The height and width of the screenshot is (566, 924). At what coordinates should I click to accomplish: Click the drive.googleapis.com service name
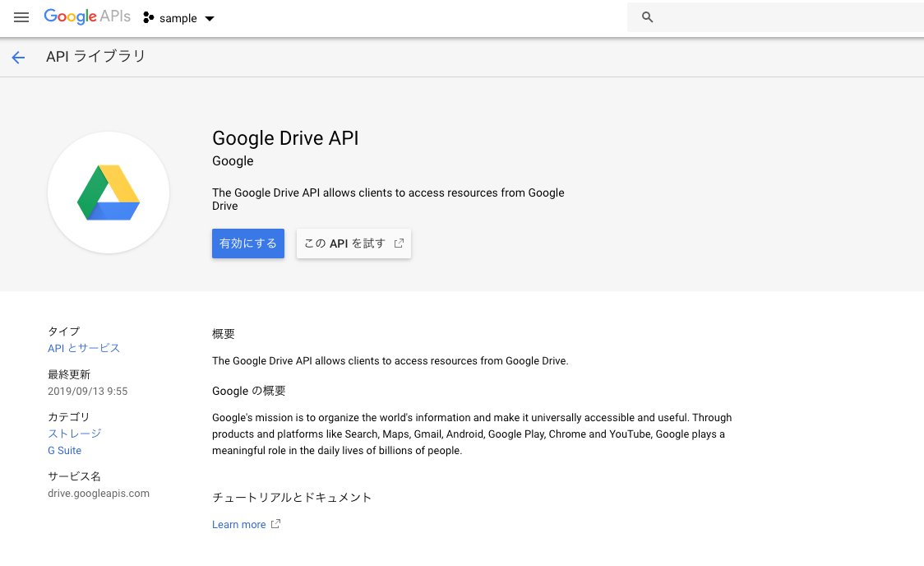pyautogui.click(x=99, y=494)
